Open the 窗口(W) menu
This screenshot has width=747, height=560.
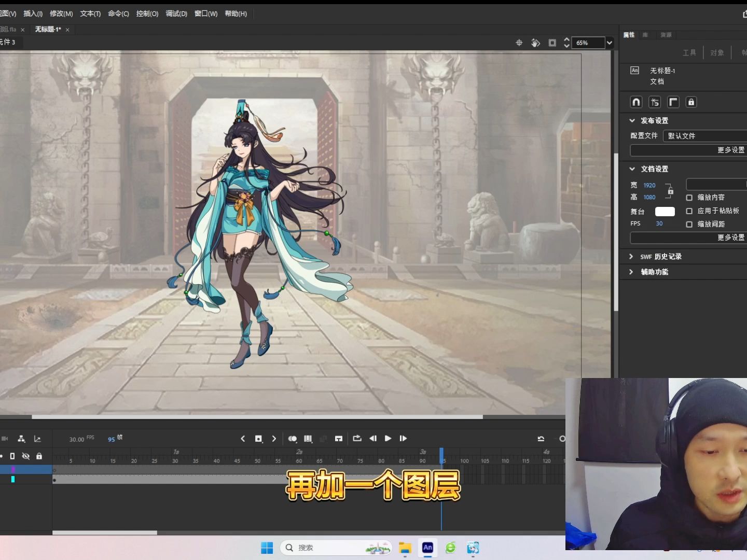[x=206, y=13]
